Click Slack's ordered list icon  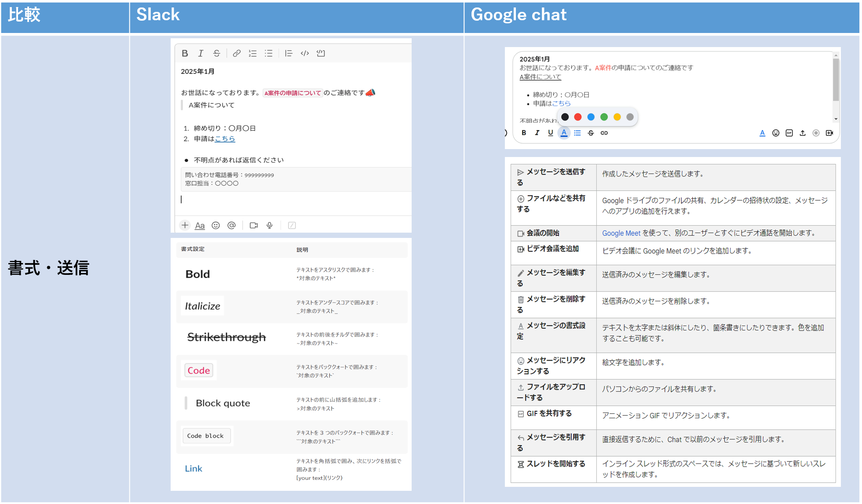coord(252,53)
